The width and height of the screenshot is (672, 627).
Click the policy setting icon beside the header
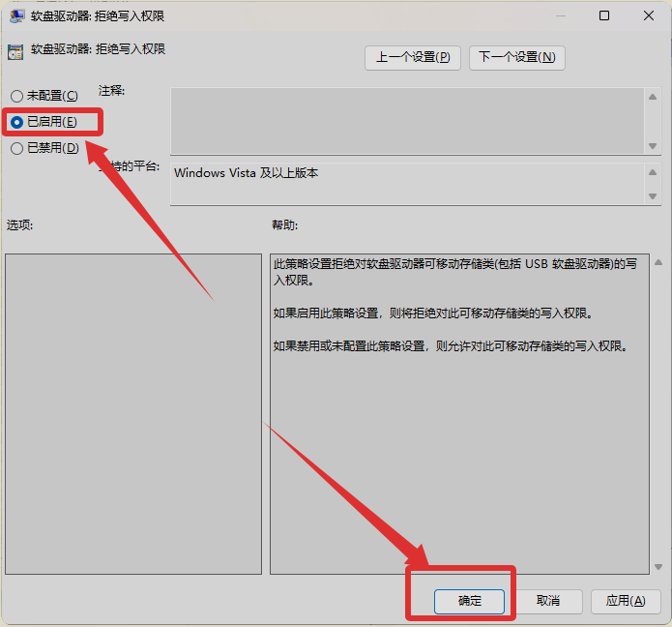pos(15,52)
